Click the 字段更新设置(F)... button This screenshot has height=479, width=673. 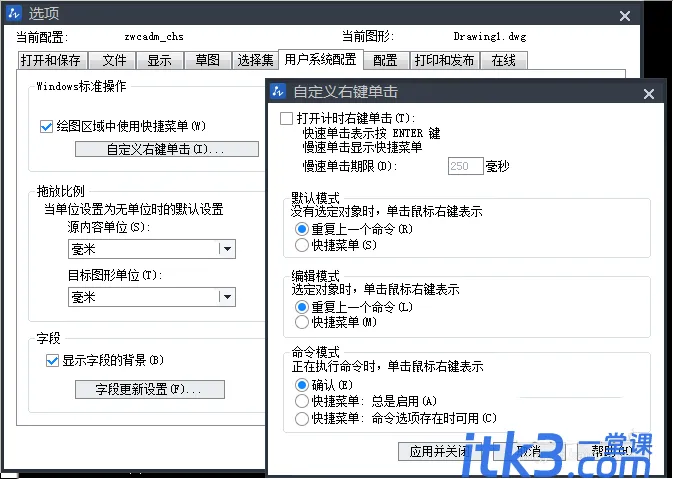[150, 389]
